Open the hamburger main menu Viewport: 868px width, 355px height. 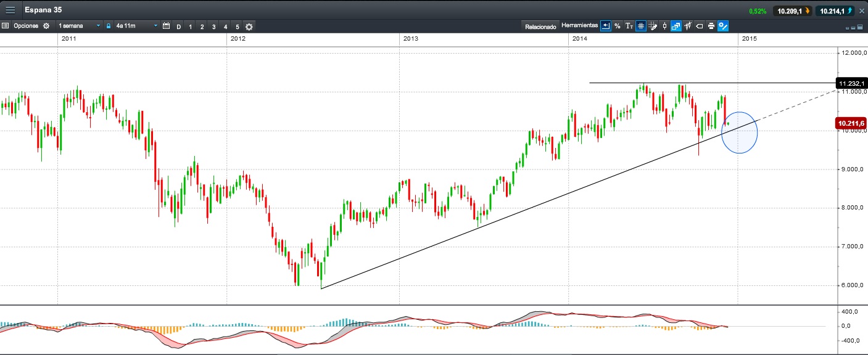point(10,10)
